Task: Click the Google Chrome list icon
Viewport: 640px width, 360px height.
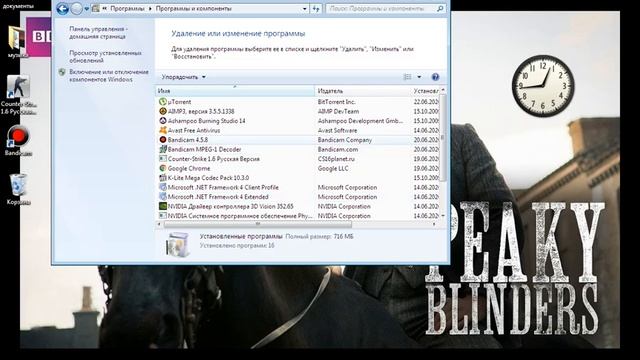Action: click(x=162, y=168)
